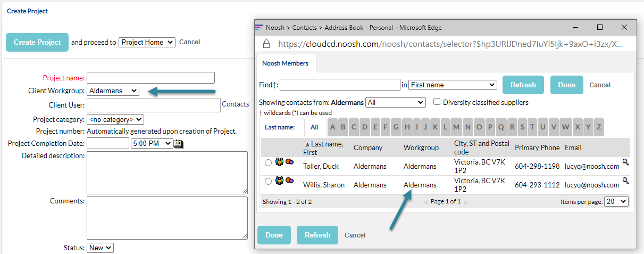View details magnifier for Toller, Duck
The image size is (644, 254).
pos(625,162)
